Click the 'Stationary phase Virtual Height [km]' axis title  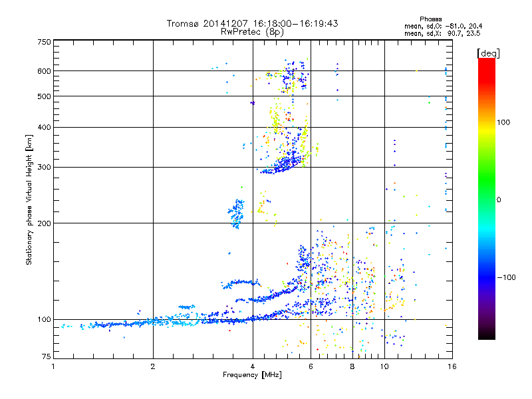click(x=29, y=199)
